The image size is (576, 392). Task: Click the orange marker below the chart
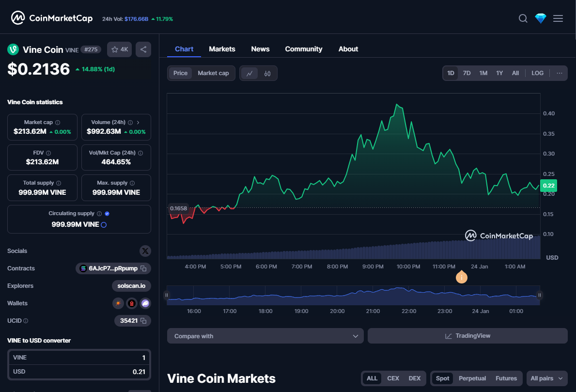461,277
